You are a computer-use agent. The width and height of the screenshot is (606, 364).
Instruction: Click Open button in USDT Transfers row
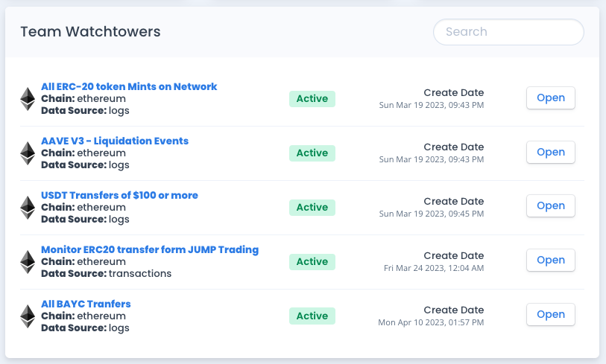pyautogui.click(x=550, y=206)
